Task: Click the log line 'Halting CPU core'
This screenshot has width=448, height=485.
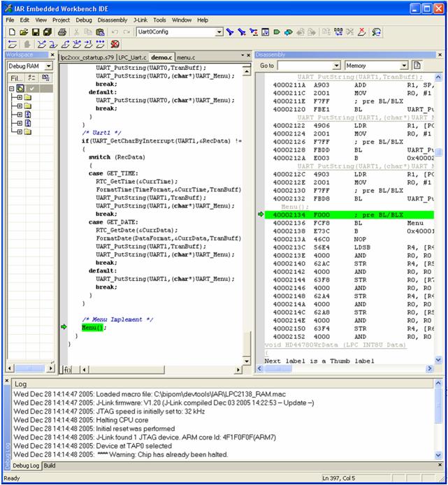Action: (122, 420)
